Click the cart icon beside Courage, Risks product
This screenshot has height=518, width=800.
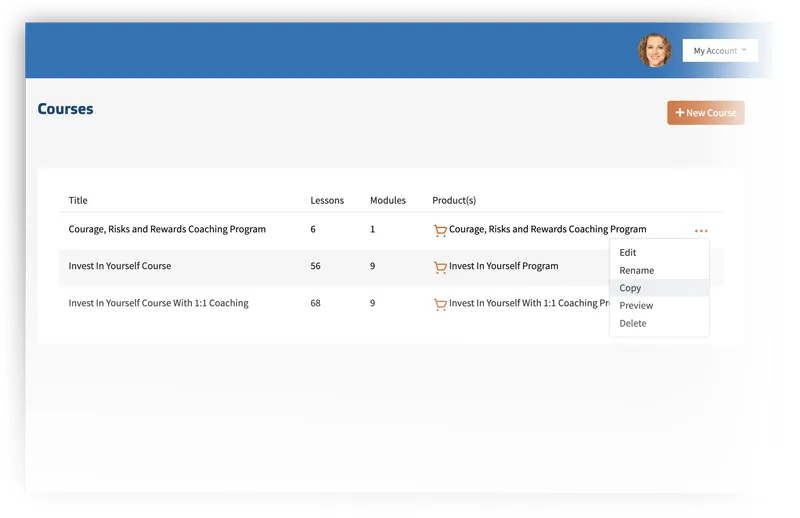(x=440, y=230)
